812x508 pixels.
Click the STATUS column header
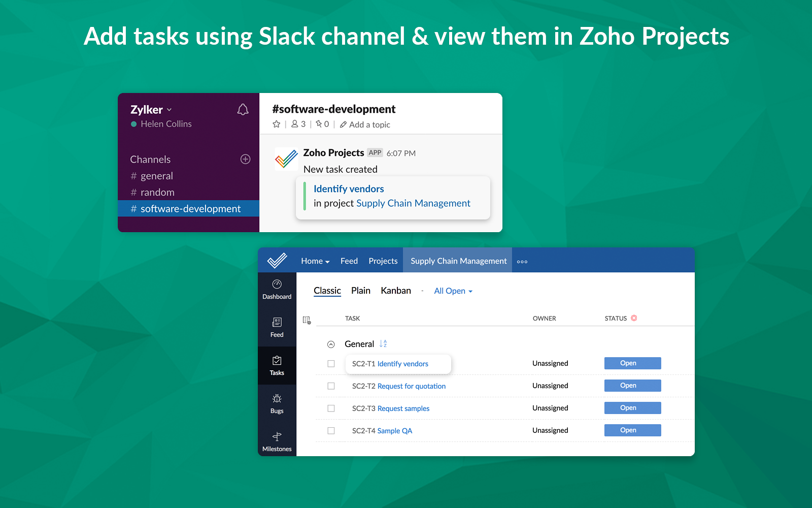coord(616,319)
